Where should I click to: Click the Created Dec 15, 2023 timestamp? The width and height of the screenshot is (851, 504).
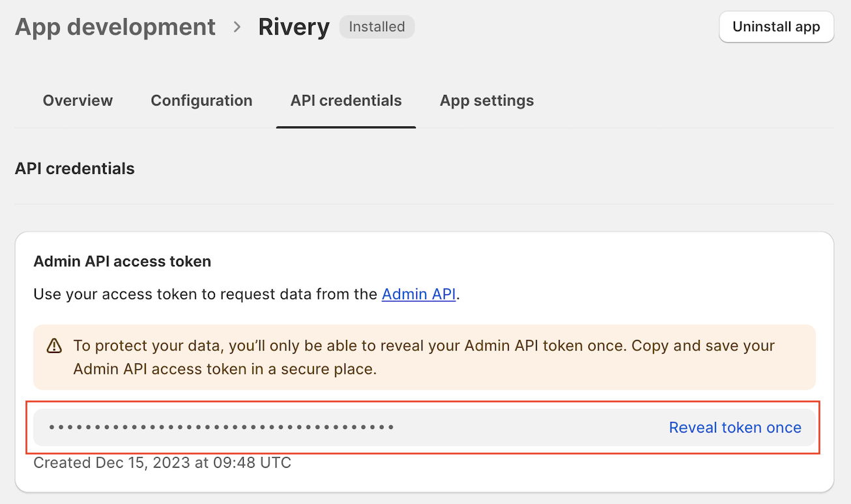[162, 463]
